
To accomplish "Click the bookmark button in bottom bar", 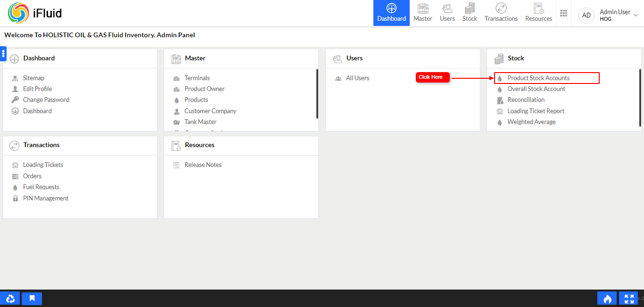I will click(x=32, y=299).
